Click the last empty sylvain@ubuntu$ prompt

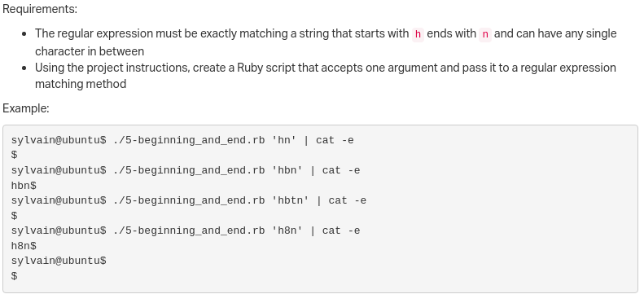click(x=59, y=261)
